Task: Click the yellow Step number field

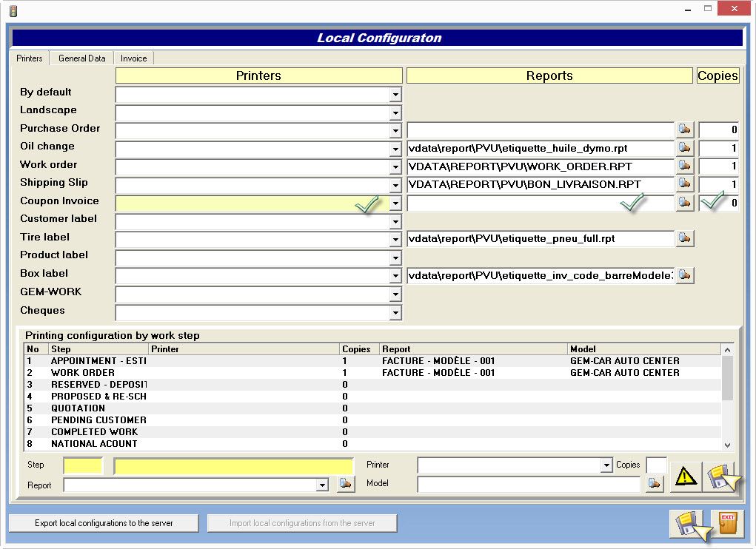Action: pos(83,465)
